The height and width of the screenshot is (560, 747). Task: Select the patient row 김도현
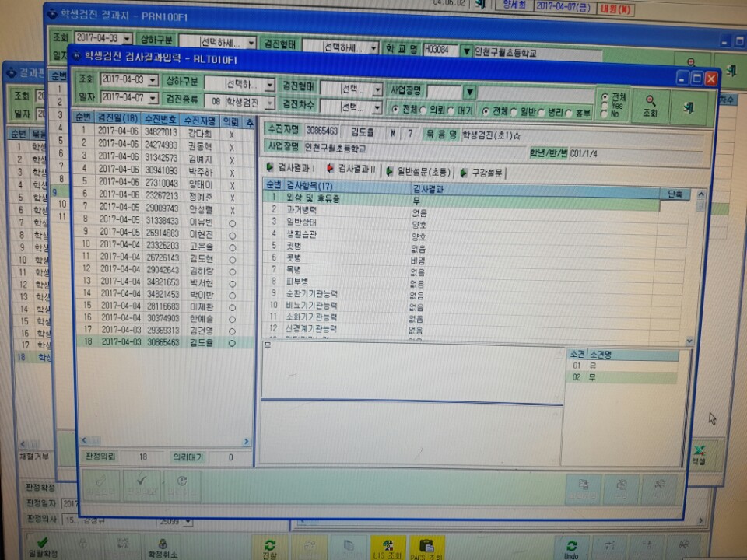point(164,257)
